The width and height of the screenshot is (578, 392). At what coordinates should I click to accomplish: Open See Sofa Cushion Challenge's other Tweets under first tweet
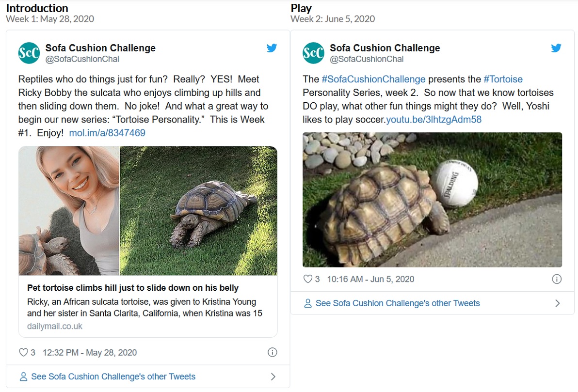point(113,376)
